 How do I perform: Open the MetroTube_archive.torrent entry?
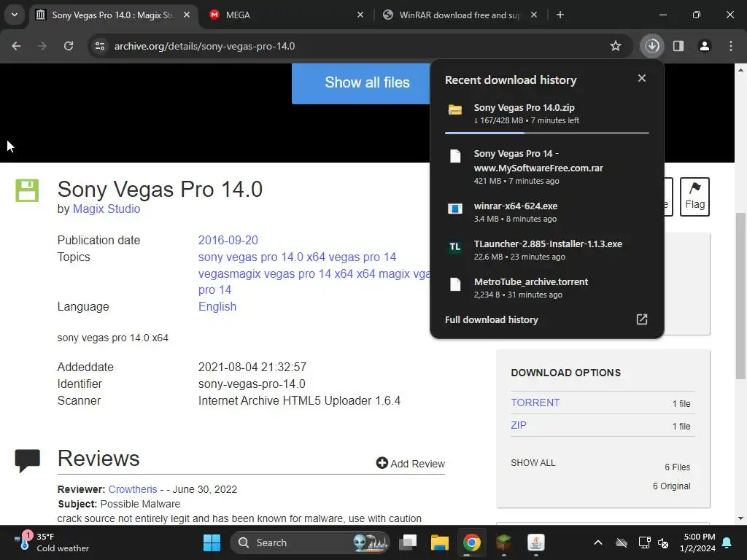547,287
